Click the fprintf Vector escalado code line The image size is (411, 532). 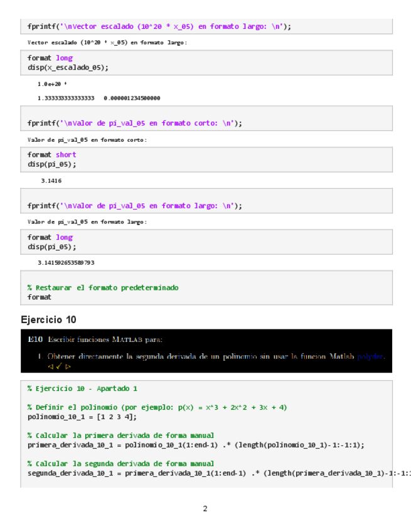pyautogui.click(x=159, y=26)
